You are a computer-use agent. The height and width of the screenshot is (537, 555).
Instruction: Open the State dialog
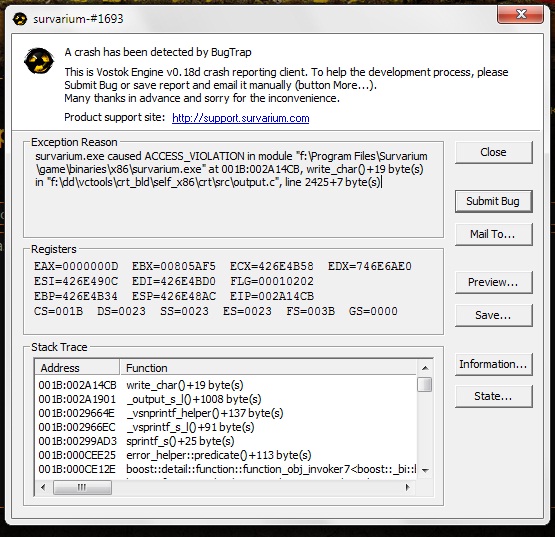click(493, 396)
